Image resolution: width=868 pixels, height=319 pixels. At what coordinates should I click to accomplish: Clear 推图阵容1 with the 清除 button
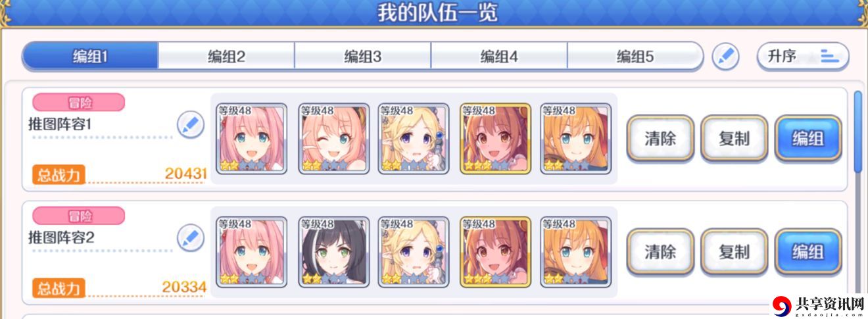[660, 139]
